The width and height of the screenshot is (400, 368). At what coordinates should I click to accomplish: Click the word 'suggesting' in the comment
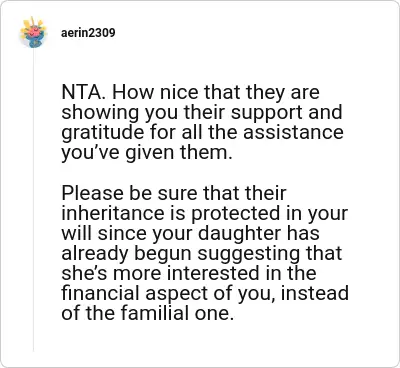point(251,254)
